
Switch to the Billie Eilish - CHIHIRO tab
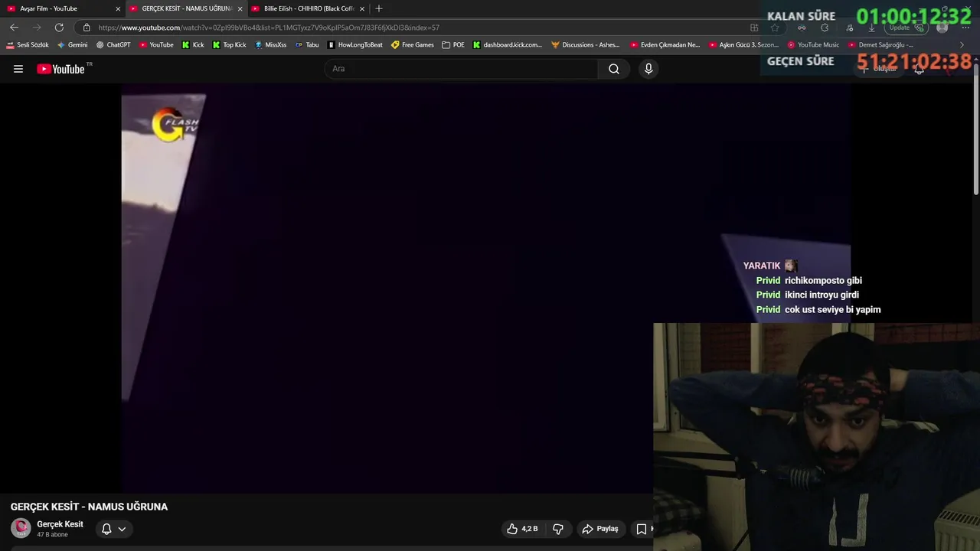click(x=309, y=8)
